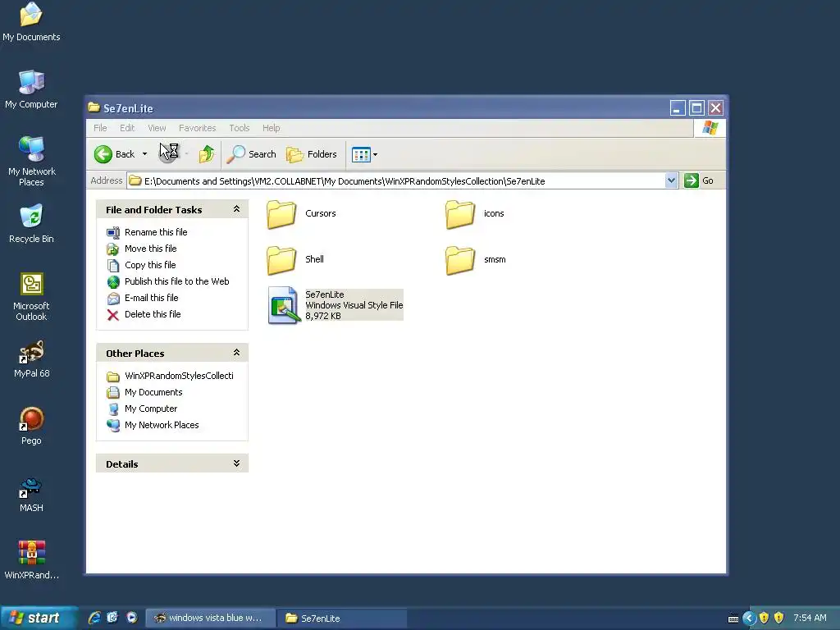Open the Favorites menu
840x630 pixels.
(x=197, y=128)
